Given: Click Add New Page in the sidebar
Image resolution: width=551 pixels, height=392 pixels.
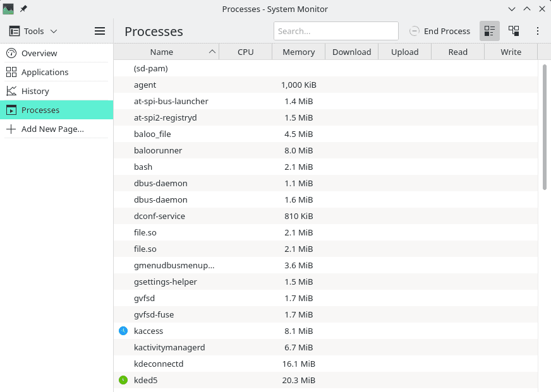Looking at the screenshot, I should click(52, 129).
